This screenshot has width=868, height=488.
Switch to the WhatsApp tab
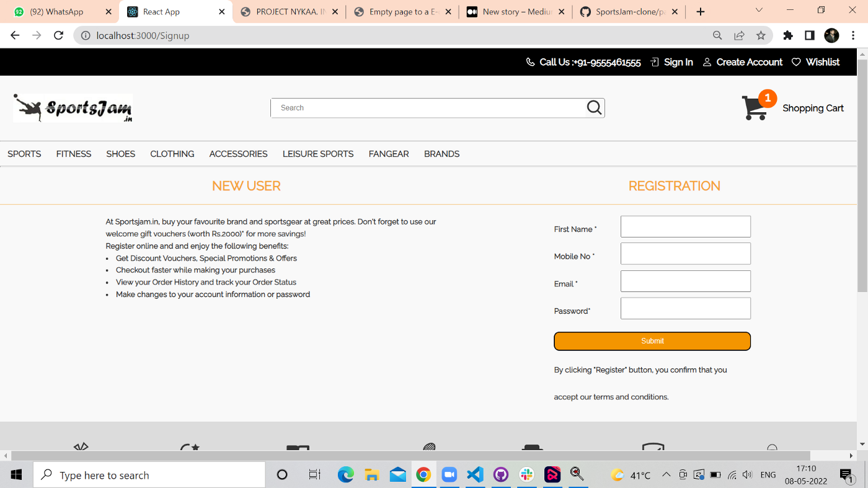(63, 12)
